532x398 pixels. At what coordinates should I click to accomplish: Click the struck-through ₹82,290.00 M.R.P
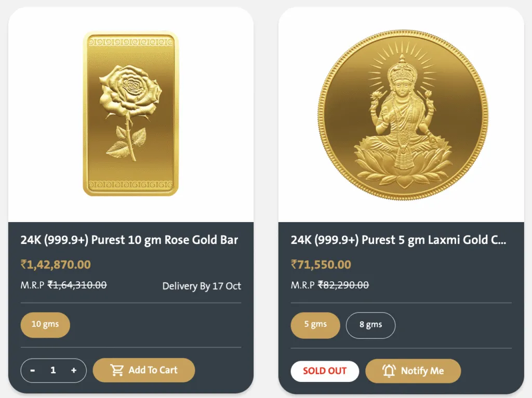[x=343, y=285]
